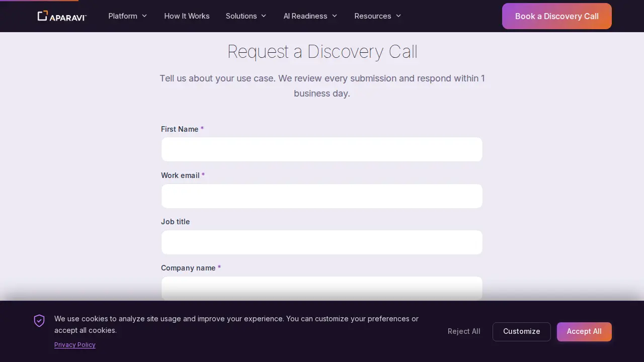Expand the AI Readiness menu chevron
The width and height of the screenshot is (644, 362).
335,16
